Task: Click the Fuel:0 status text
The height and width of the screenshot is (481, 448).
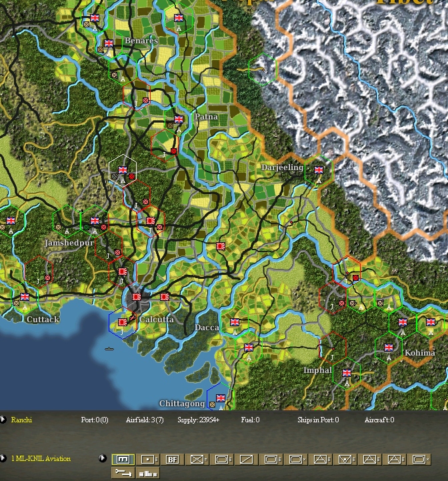Action: tap(250, 420)
